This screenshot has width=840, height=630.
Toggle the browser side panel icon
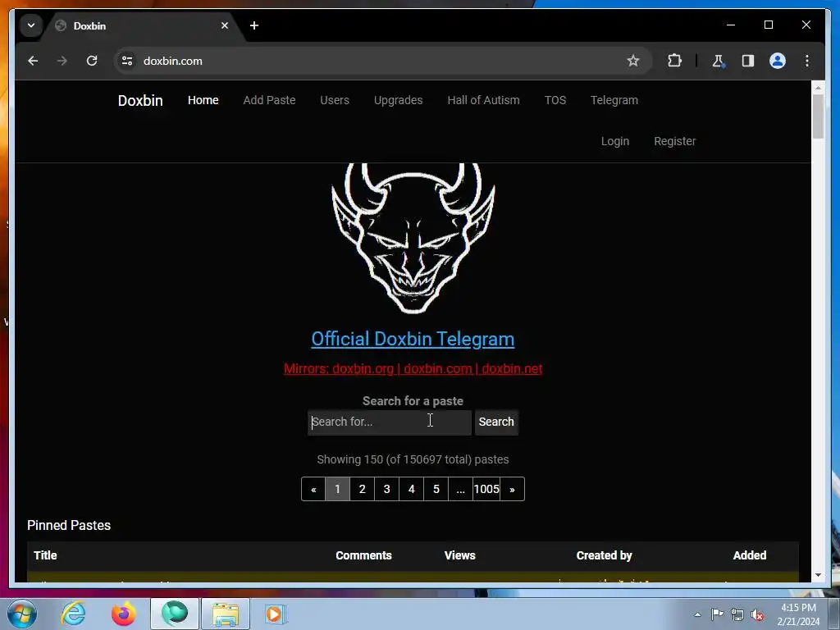click(x=748, y=61)
